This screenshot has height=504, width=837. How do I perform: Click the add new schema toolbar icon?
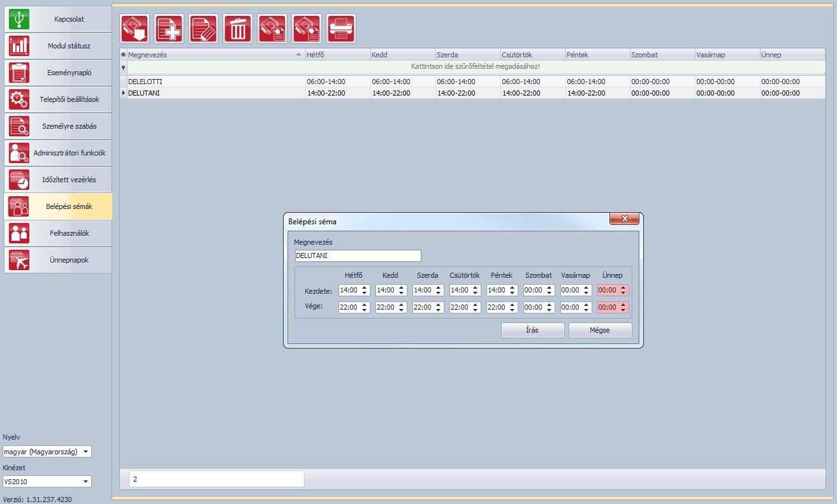tap(169, 29)
